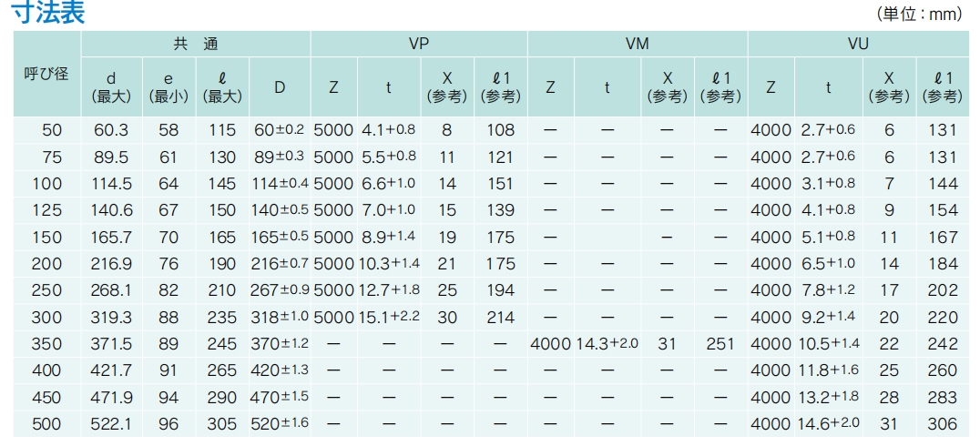Click the e (最小) column header
The image size is (980, 446).
pos(168,86)
